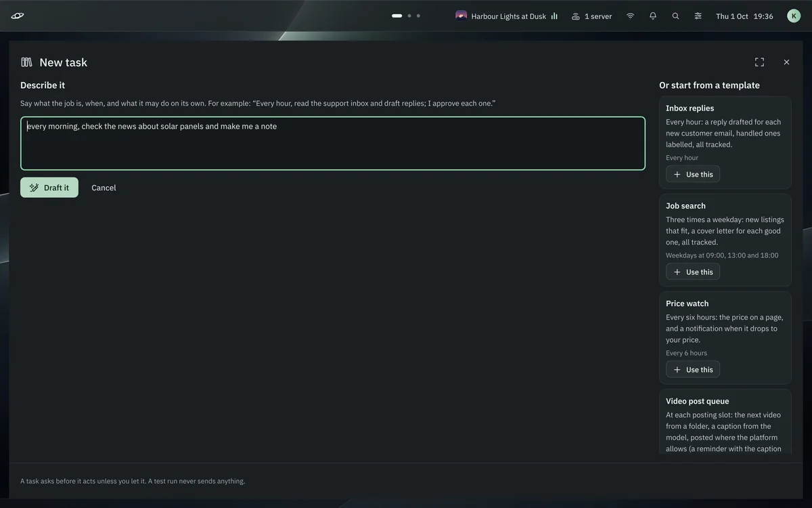Click the "Job search" template title
Screen dimensions: 812x508
(x=685, y=206)
